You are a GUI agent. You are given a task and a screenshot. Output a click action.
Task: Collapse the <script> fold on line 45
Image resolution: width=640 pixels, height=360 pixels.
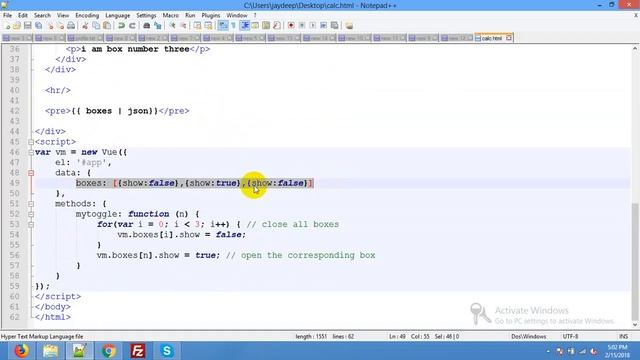tap(31, 142)
